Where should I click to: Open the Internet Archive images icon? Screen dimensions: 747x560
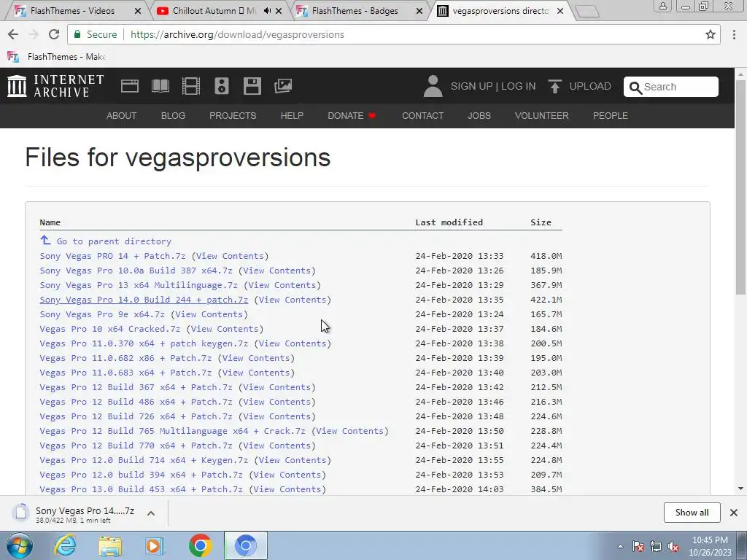pos(283,86)
